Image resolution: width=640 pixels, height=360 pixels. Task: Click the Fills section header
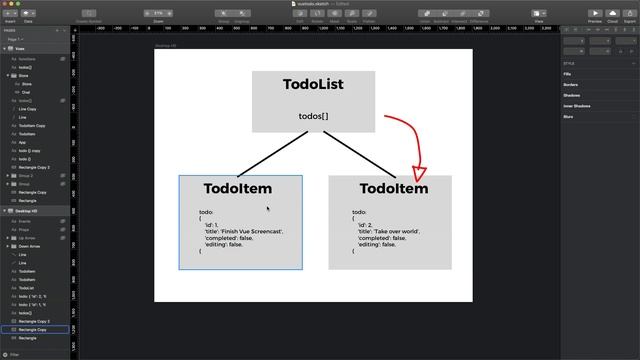pyautogui.click(x=567, y=74)
